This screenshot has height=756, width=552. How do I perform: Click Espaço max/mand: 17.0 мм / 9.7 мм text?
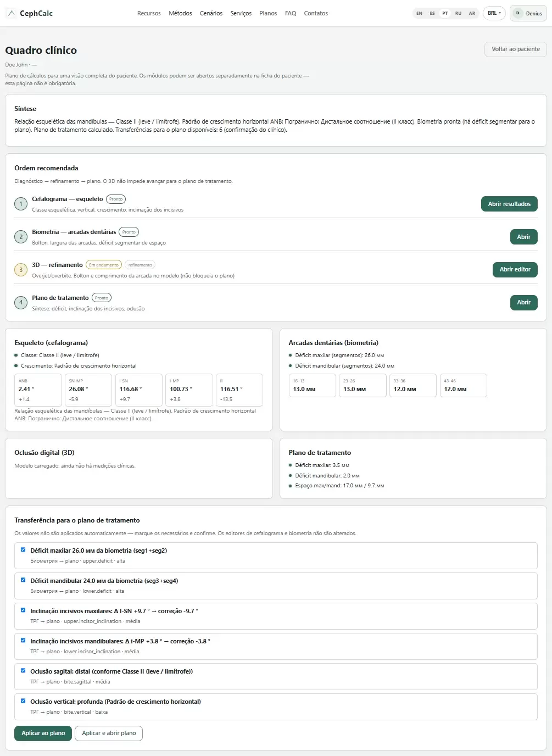point(339,486)
